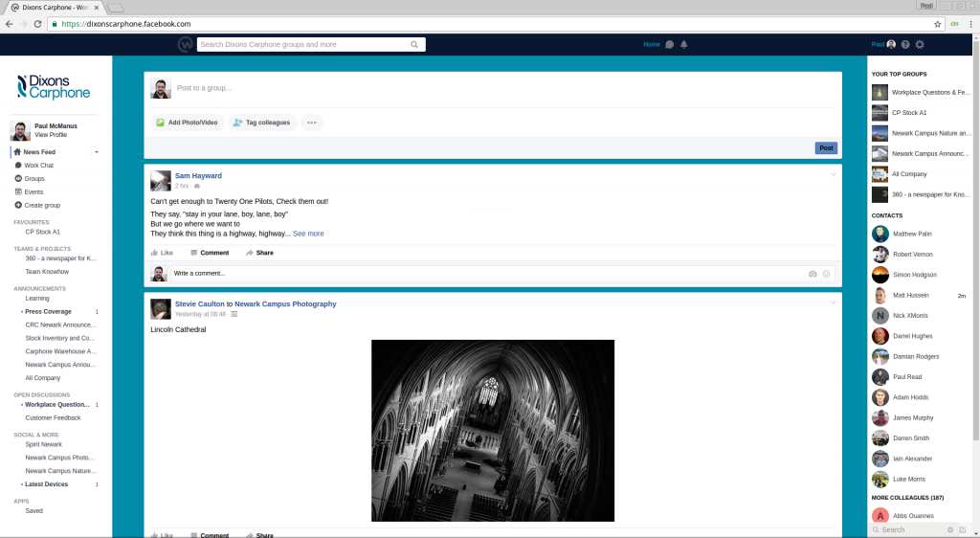The height and width of the screenshot is (538, 980).
Task: Open Spirit Newark group
Action: point(44,444)
